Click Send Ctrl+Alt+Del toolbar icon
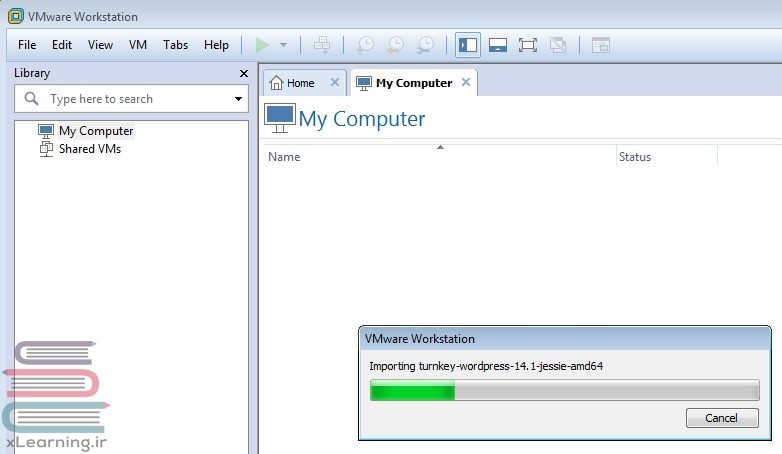Screen dimensions: 782x454 321,45
